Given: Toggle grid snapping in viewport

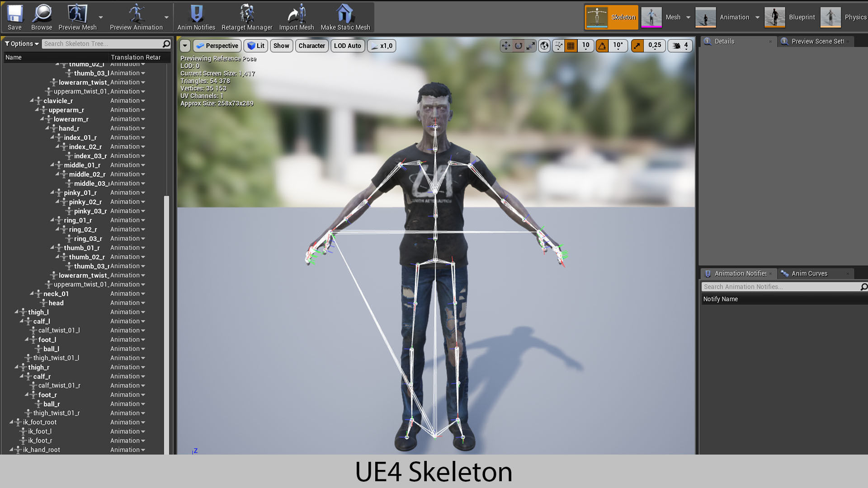Looking at the screenshot, I should click(571, 46).
